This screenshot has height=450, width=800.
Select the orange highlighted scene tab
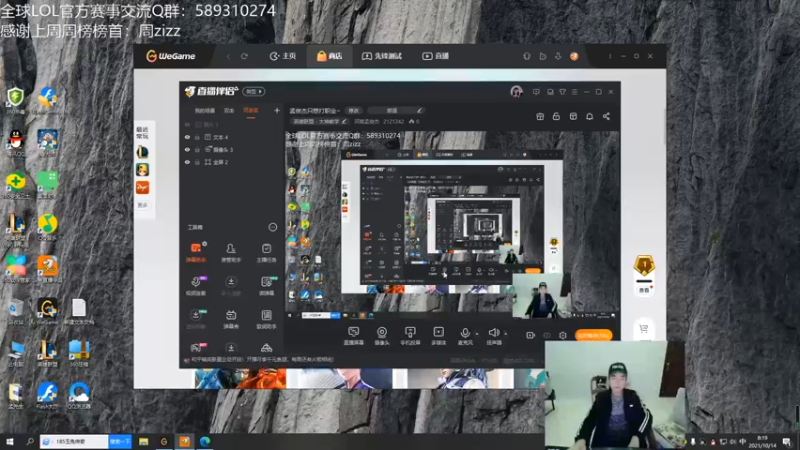[251, 110]
